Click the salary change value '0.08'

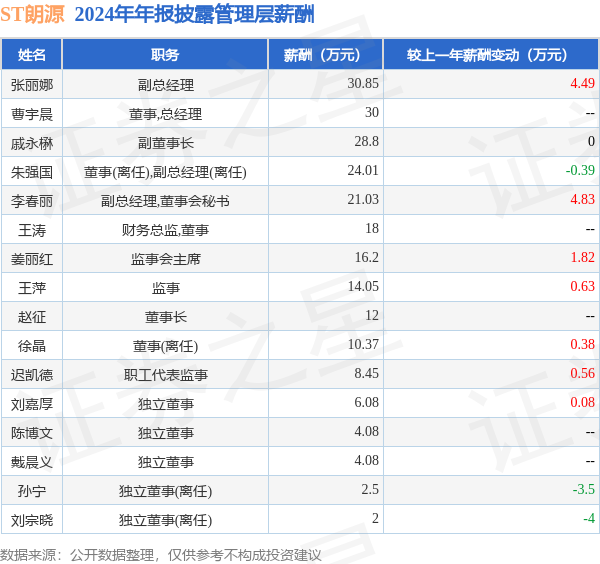click(x=582, y=403)
